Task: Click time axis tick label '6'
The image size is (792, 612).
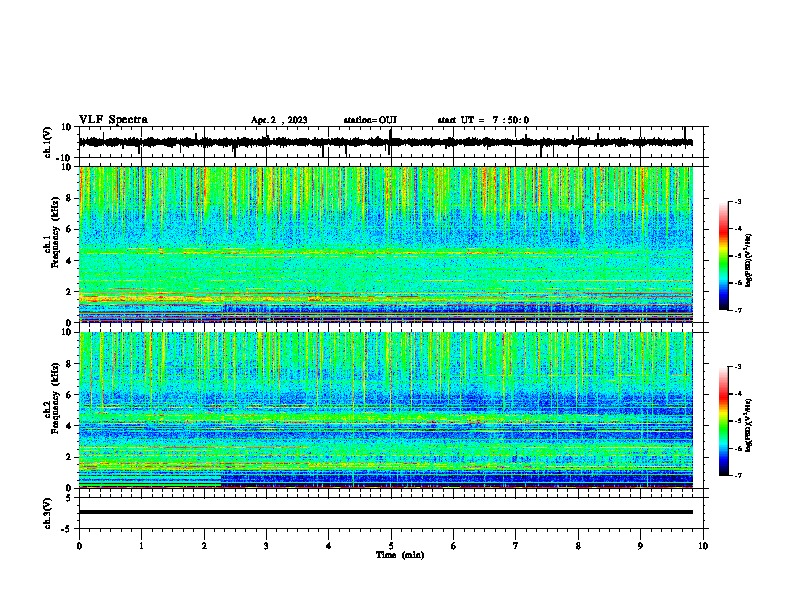Action: (454, 546)
